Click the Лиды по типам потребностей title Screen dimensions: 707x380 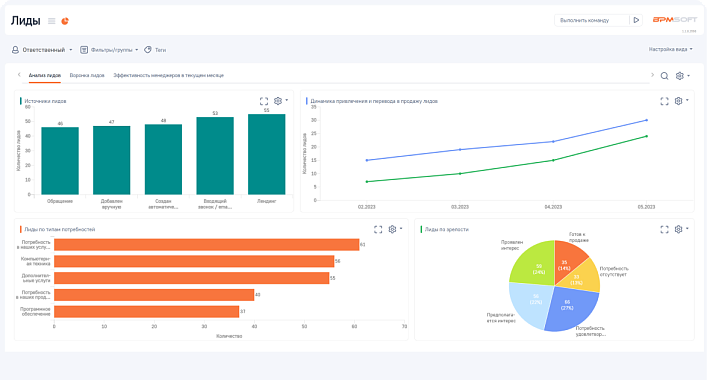[x=60, y=229]
